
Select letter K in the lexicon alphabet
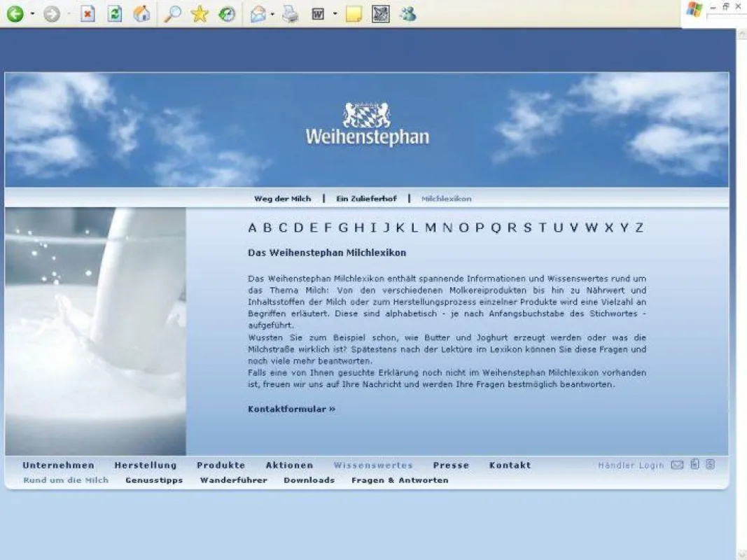click(400, 227)
